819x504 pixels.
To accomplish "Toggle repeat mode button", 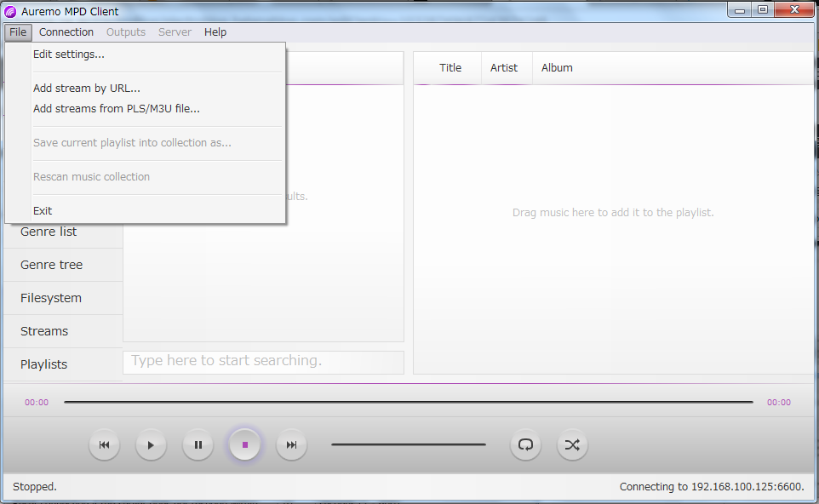I will [x=525, y=445].
